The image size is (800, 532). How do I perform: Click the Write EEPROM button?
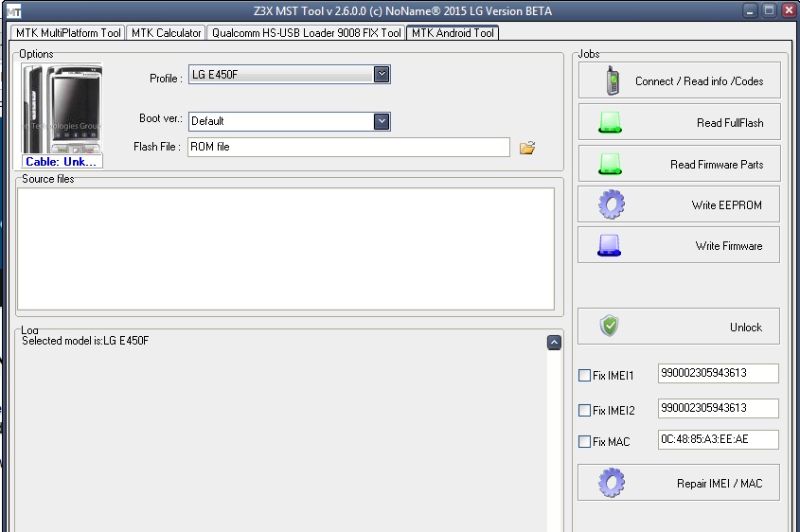coord(679,204)
